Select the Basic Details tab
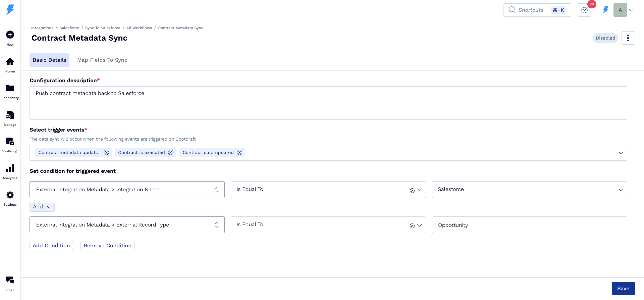This screenshot has width=644, height=300. pyautogui.click(x=49, y=60)
